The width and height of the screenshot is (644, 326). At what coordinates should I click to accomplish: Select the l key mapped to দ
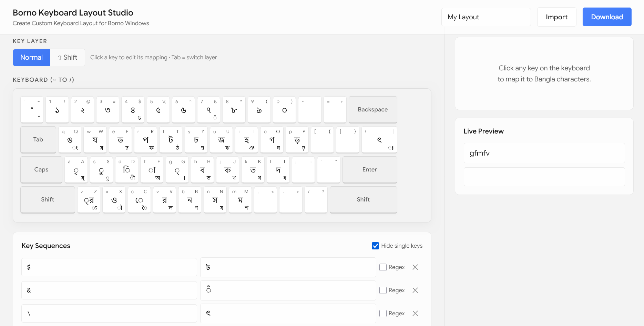click(278, 170)
